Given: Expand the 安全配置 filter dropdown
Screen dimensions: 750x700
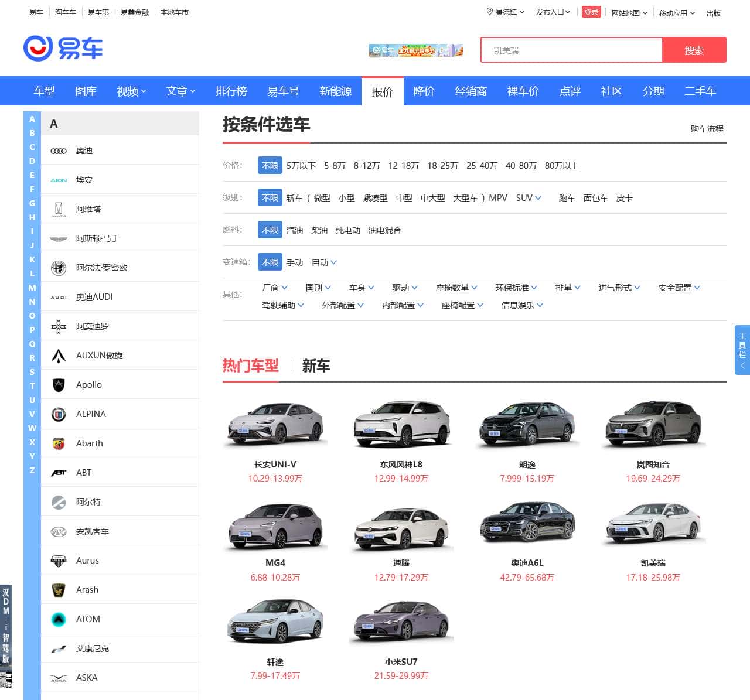Looking at the screenshot, I should pos(679,288).
